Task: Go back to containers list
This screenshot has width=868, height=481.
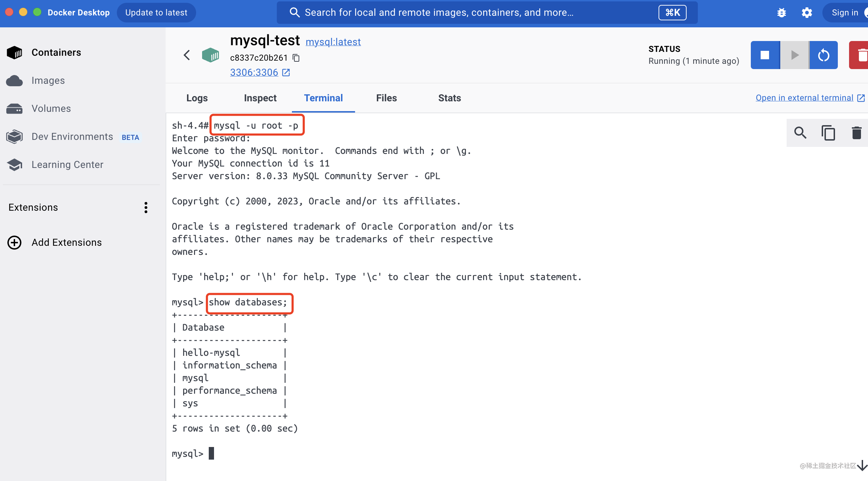Action: pyautogui.click(x=187, y=55)
